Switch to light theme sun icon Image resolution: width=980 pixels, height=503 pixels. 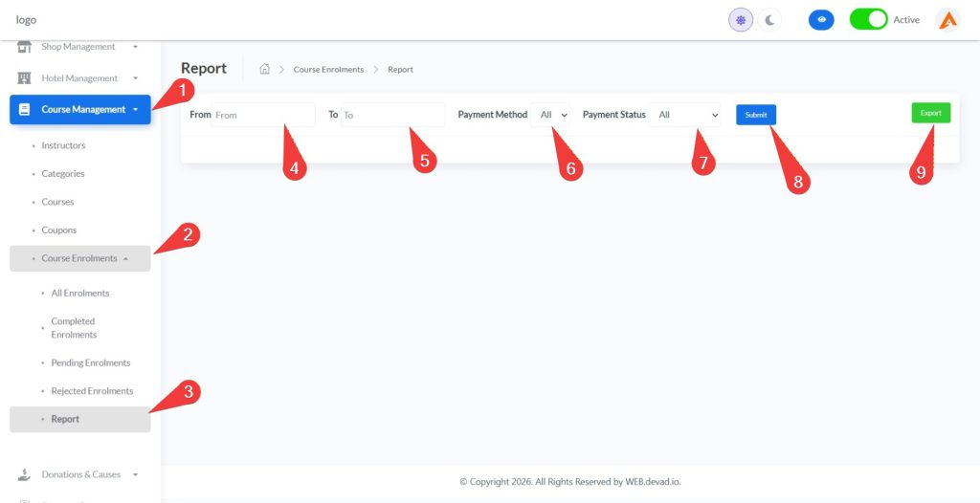(741, 20)
